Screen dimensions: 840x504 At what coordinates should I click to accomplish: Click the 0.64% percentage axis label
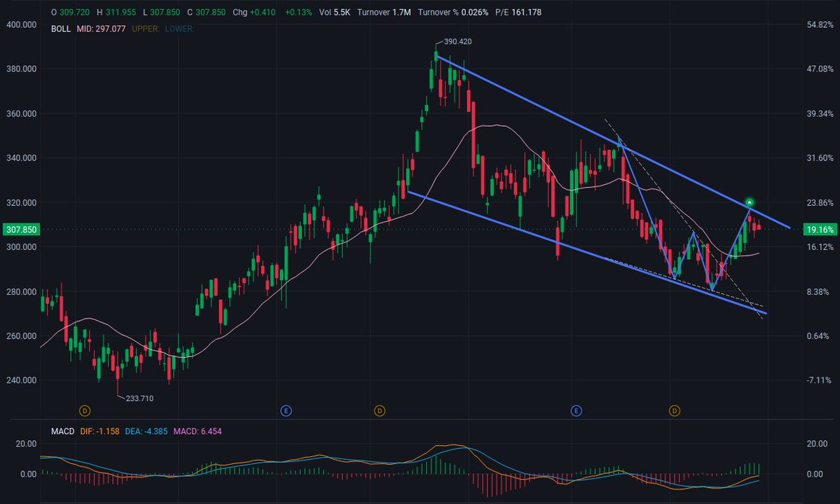coord(818,336)
